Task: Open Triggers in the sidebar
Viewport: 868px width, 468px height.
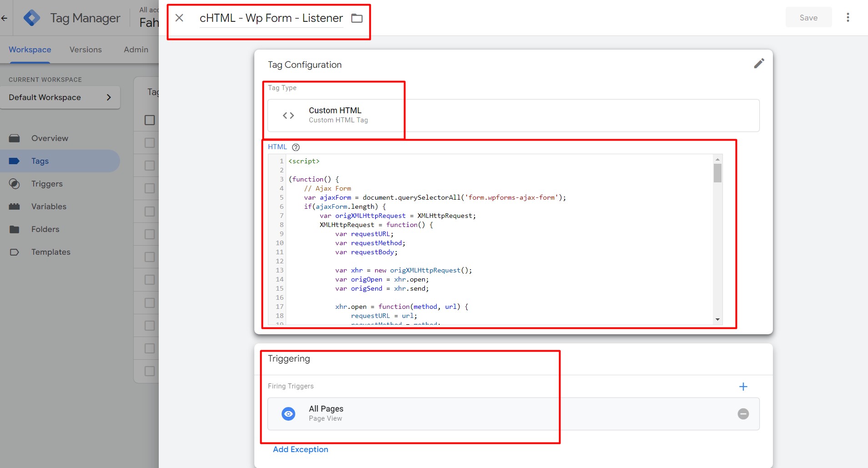Action: [x=60, y=184]
